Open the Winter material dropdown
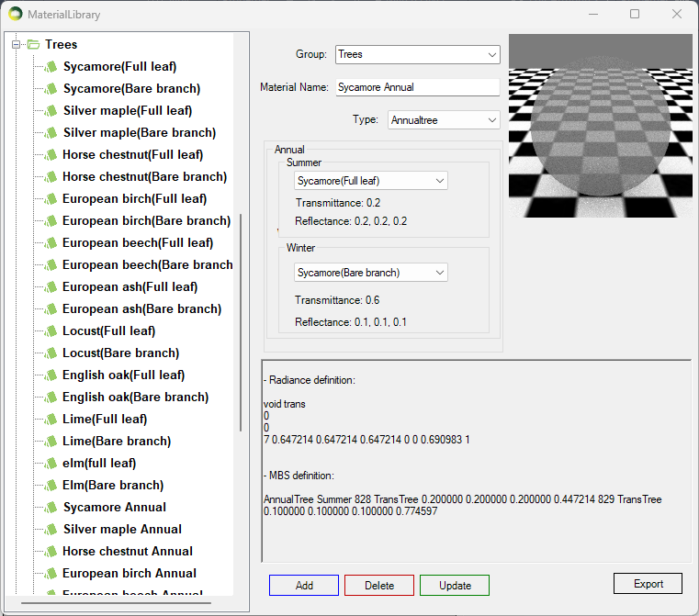The image size is (699, 616). (x=371, y=273)
